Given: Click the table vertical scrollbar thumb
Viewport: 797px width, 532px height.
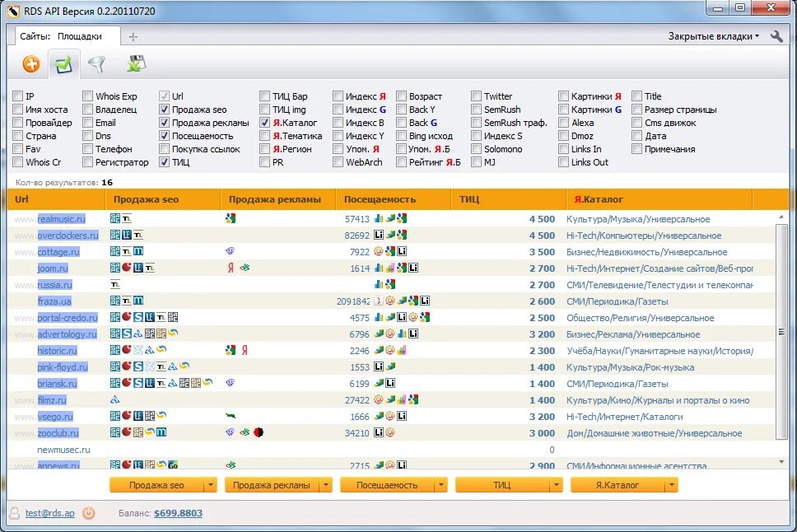Looking at the screenshot, I should pyautogui.click(x=781, y=330).
